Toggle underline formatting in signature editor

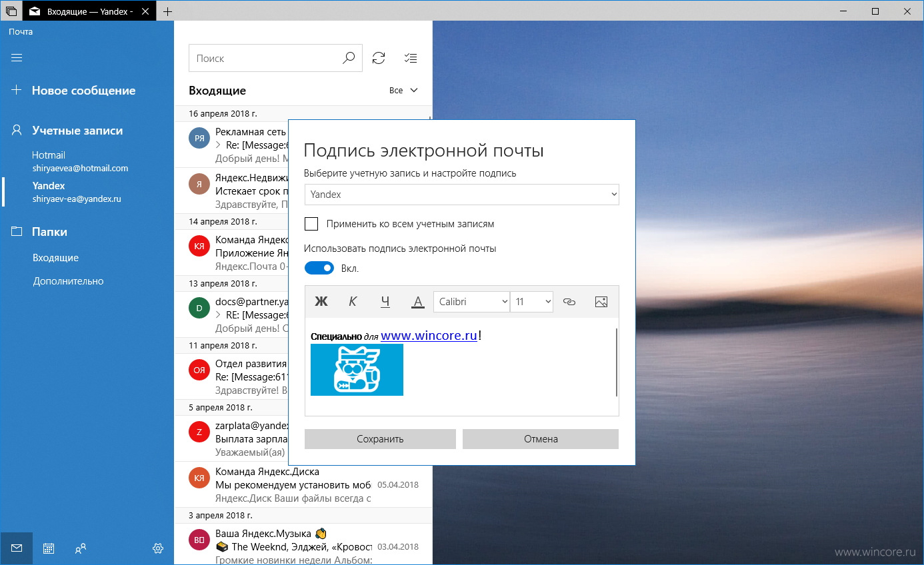385,302
